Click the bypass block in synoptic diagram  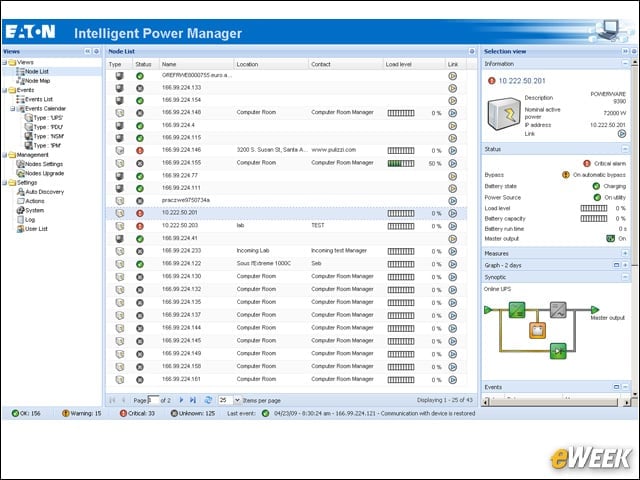[x=558, y=351]
